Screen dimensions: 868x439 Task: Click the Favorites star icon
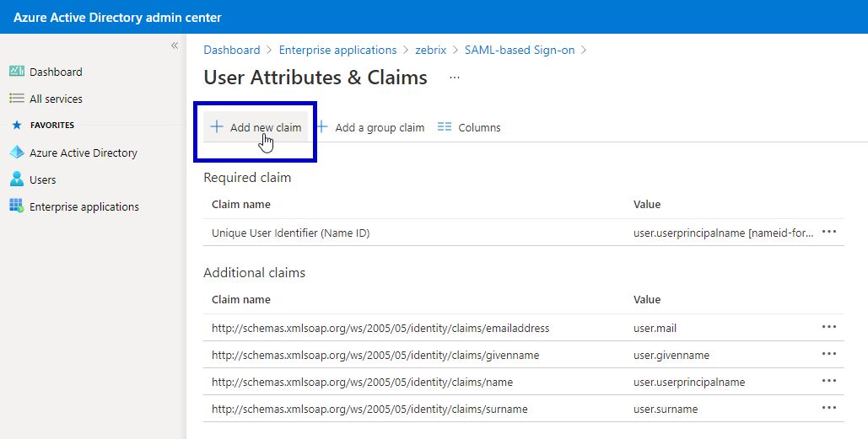17,126
